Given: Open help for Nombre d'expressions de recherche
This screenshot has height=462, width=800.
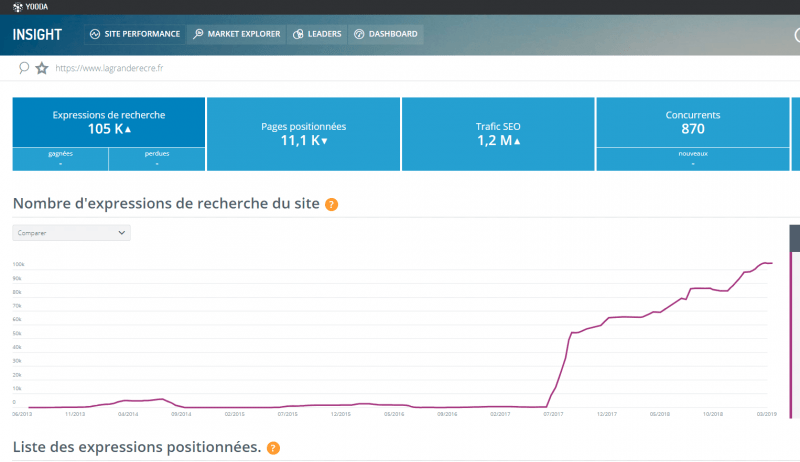Looking at the screenshot, I should (331, 204).
